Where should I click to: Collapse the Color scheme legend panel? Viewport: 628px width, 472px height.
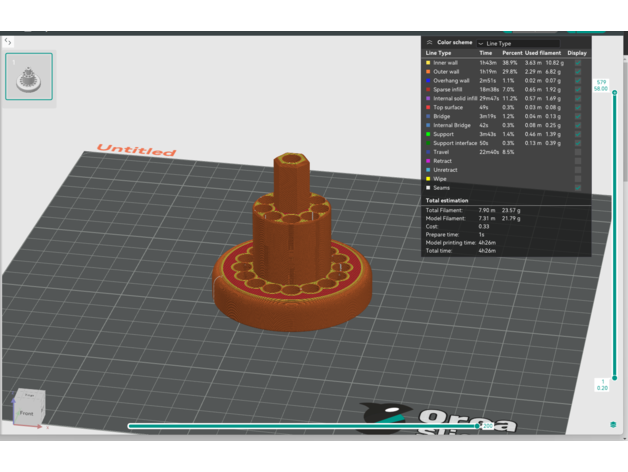(429, 43)
